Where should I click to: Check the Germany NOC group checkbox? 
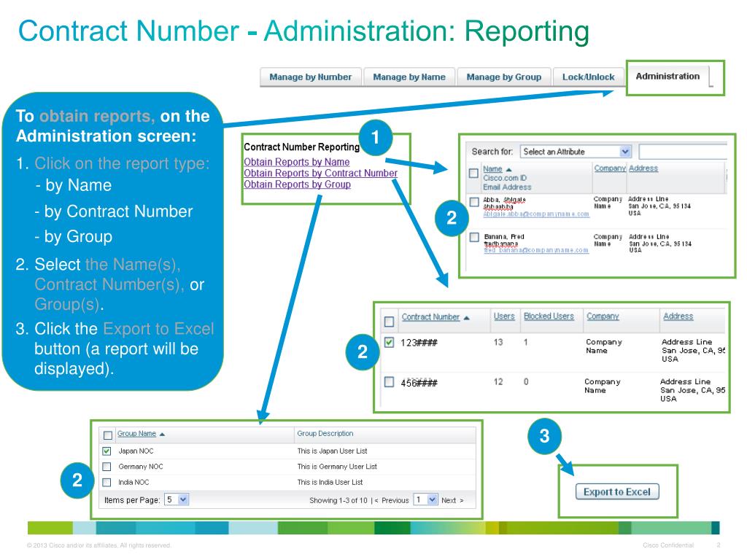[x=107, y=467]
